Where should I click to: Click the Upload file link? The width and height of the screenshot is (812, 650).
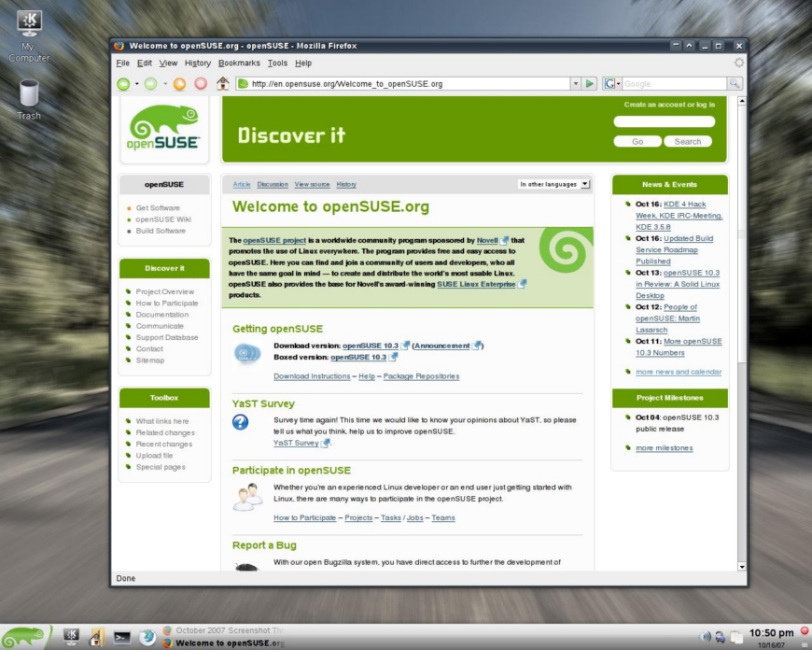point(154,456)
